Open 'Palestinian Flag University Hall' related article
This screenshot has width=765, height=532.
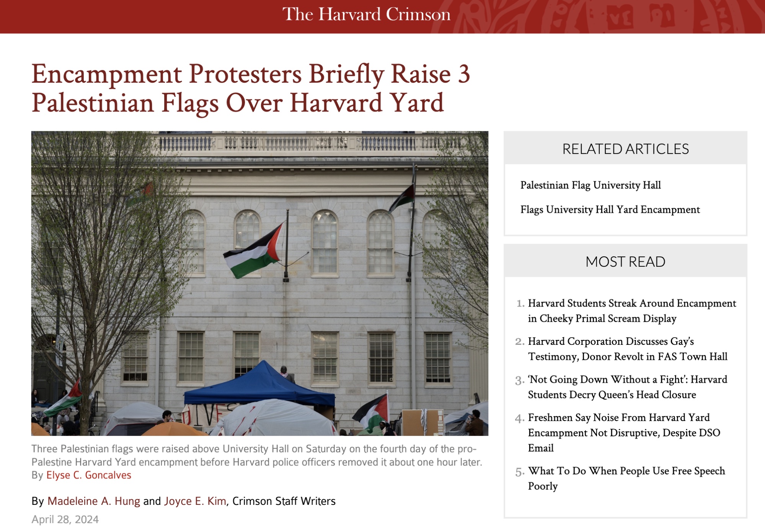click(590, 185)
